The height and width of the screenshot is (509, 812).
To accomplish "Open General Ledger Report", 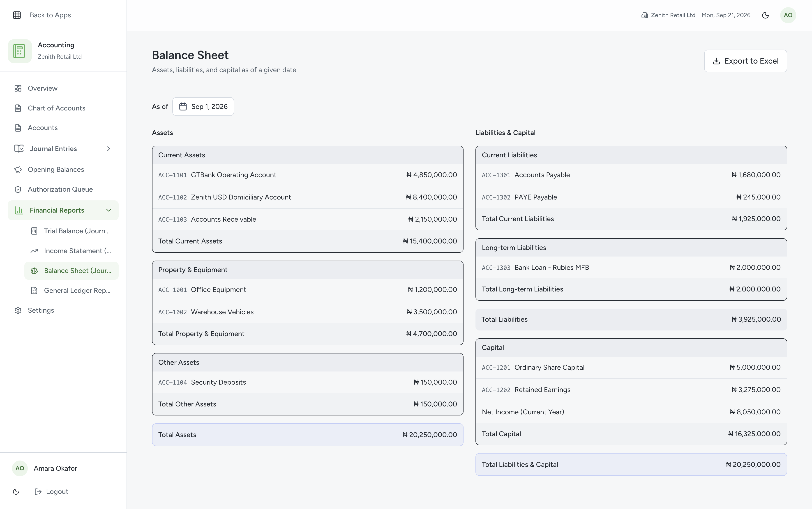I will tap(72, 291).
